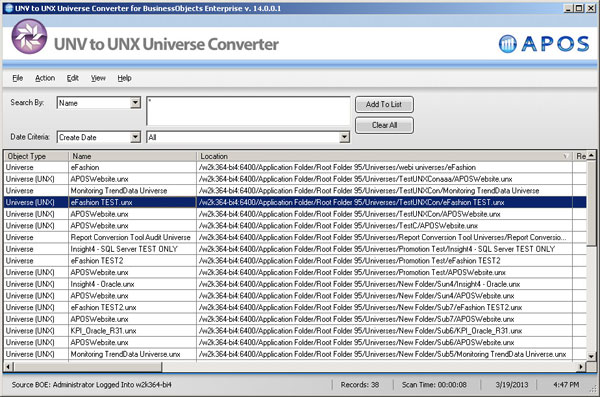Image resolution: width=600 pixels, height=397 pixels.
Task: Select the KPI_Oracle_R31.unx name cell
Action: 132,331
